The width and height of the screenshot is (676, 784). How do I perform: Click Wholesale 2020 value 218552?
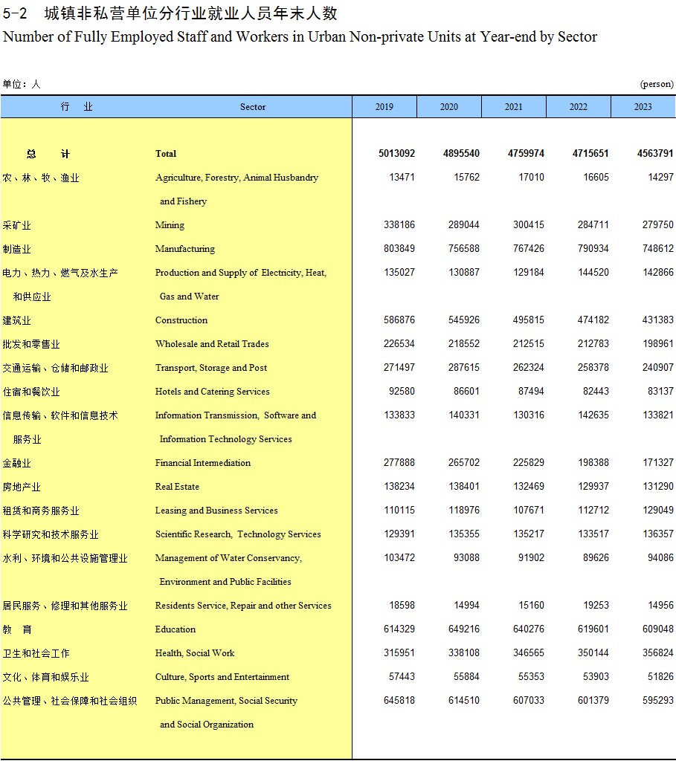pos(463,343)
